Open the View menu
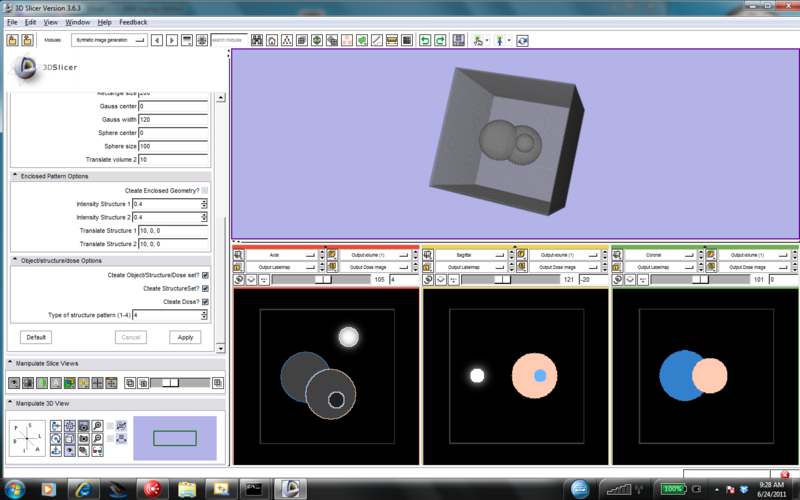This screenshot has height=500, width=800. click(x=51, y=22)
